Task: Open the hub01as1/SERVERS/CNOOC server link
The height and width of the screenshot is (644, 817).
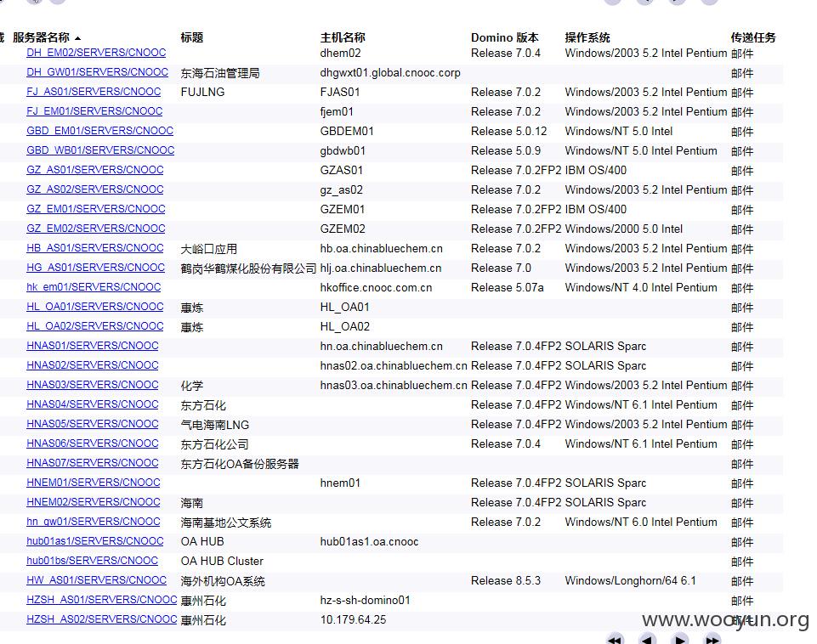Action: click(x=95, y=541)
